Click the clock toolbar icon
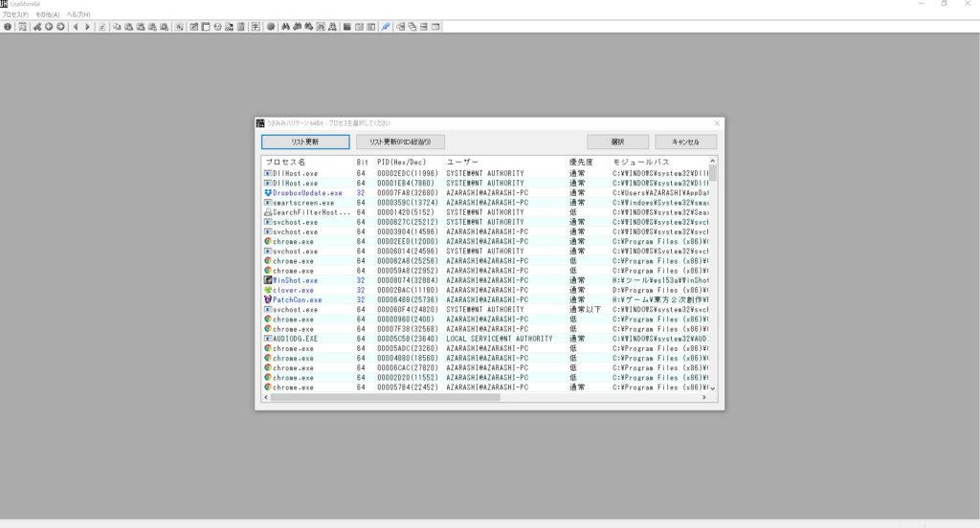Image resolution: width=980 pixels, height=528 pixels. 217,27
